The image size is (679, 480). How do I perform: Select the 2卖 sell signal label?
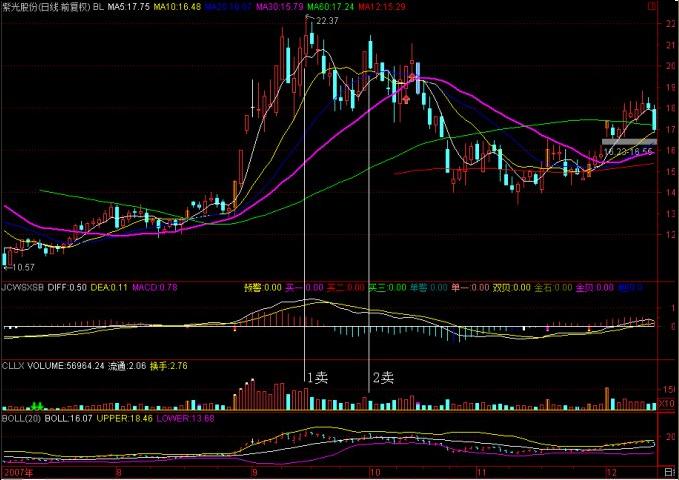[383, 378]
